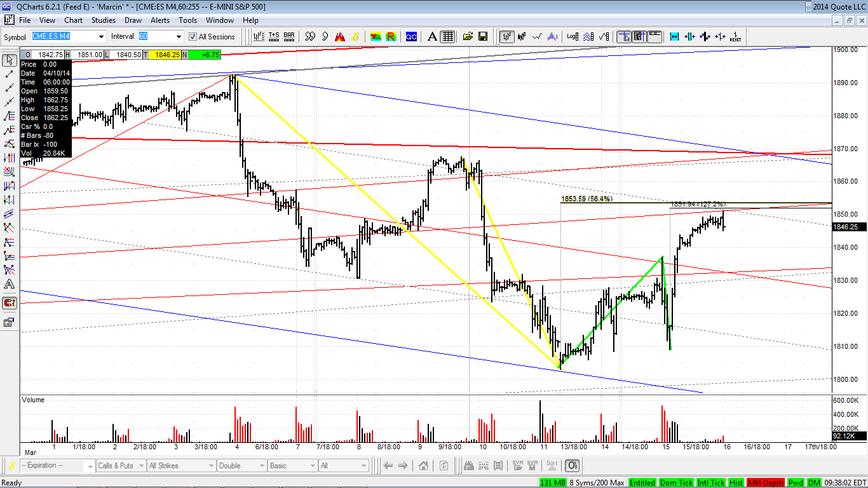Toggle the bar chart style button

(x=507, y=37)
